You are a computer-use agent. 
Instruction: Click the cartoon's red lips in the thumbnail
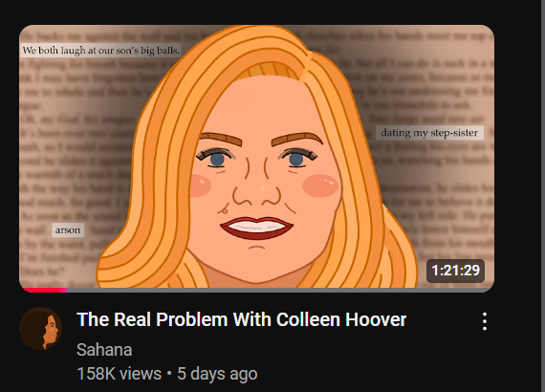pos(256,228)
